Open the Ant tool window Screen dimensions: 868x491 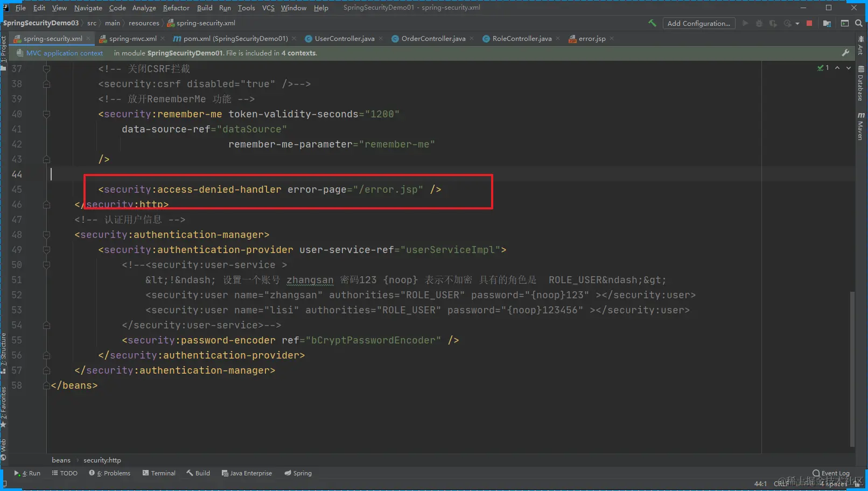[861, 45]
